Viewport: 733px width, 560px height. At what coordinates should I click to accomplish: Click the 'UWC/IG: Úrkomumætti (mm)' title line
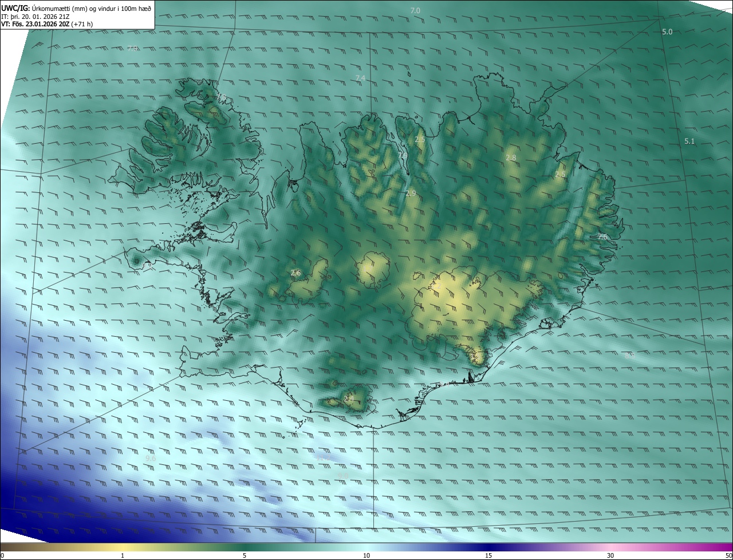coord(76,8)
